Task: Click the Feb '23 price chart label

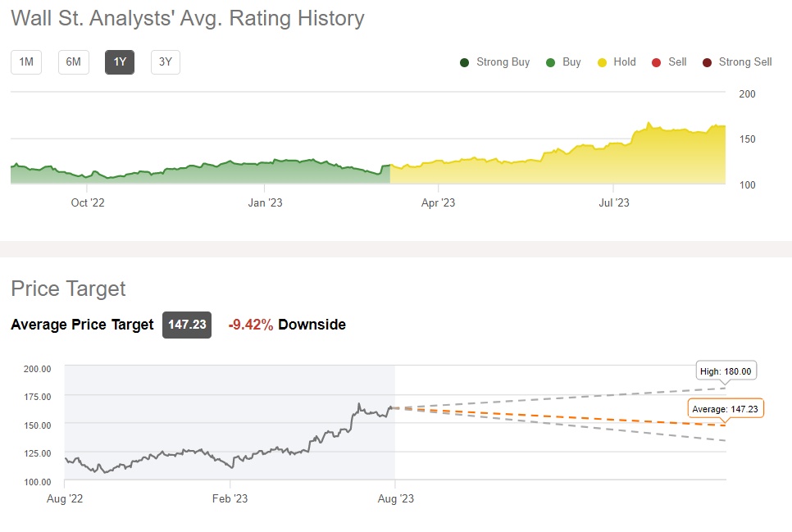Action: pos(230,498)
